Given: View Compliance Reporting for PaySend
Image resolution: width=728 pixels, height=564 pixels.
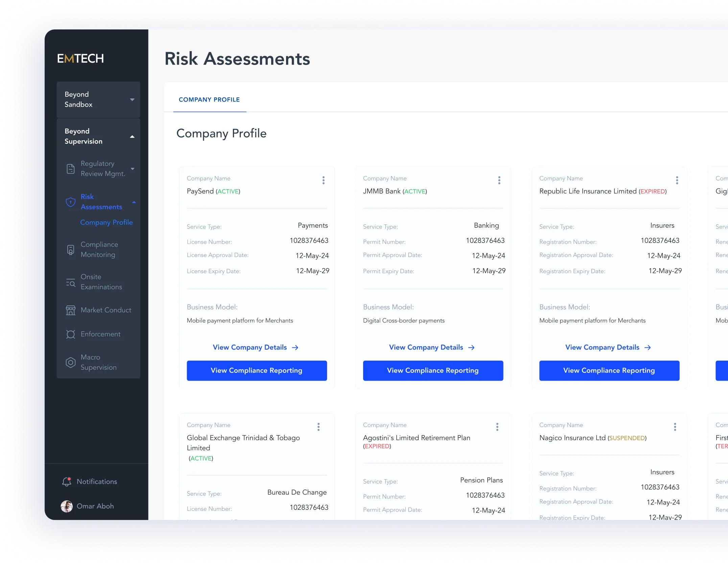Looking at the screenshot, I should [x=257, y=370].
